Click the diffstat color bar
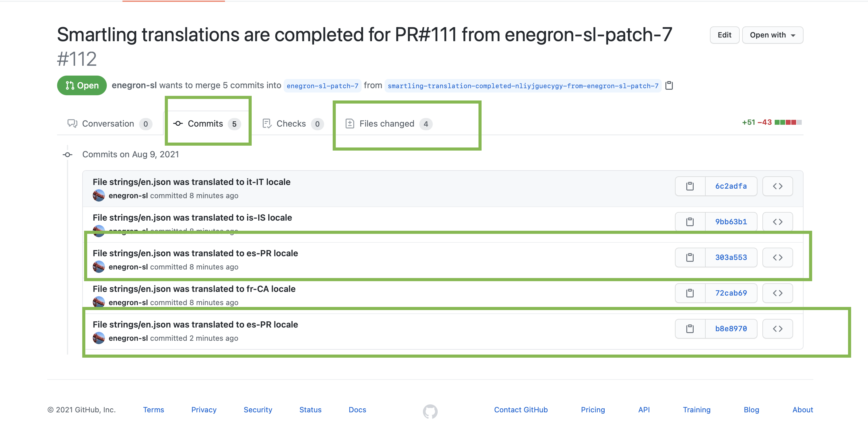Image resolution: width=868 pixels, height=432 pixels. [x=788, y=122]
